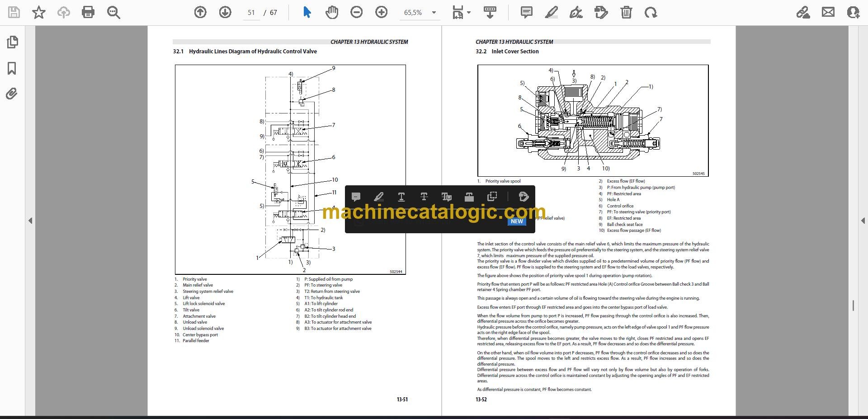Underline selected text in floating toolbar

tap(401, 197)
